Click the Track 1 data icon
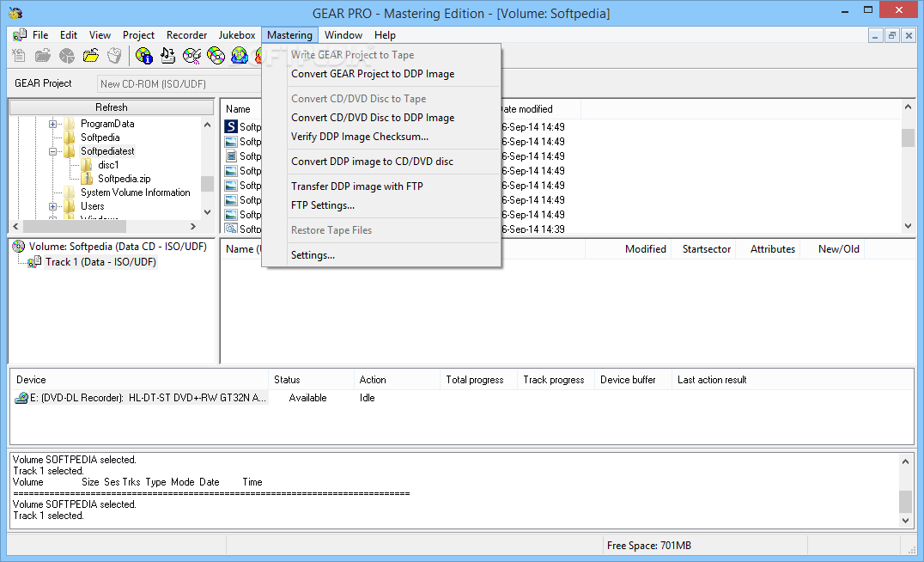 (34, 262)
